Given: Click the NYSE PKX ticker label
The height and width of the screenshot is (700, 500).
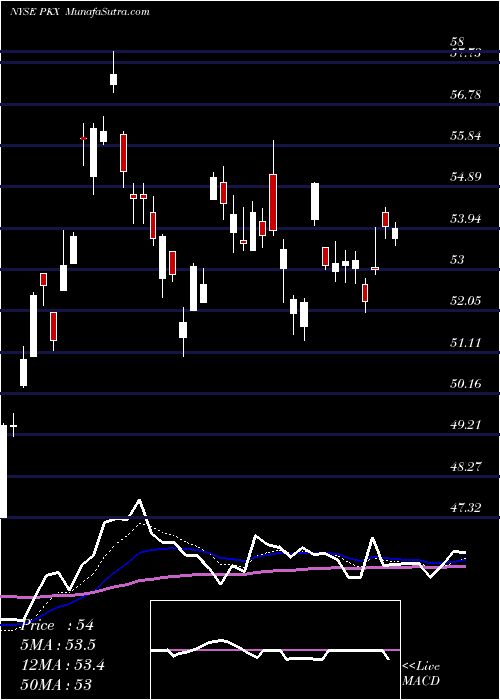Looking at the screenshot, I should point(35,12).
